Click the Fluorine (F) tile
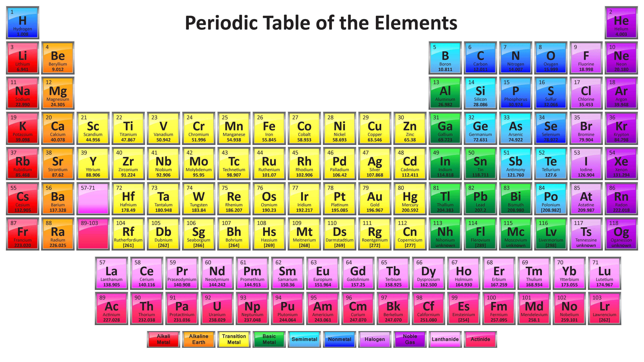Screen dimensions: 644x362 pyautogui.click(x=586, y=58)
